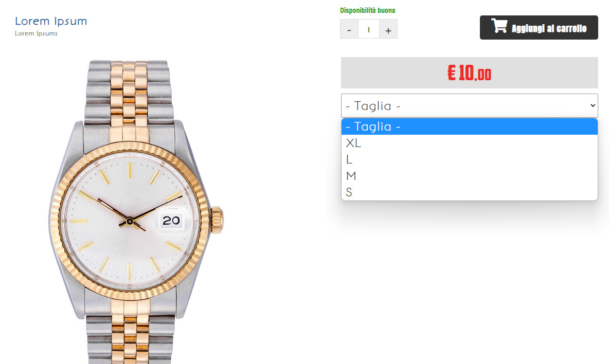Click the watch dial in product image

tap(130, 221)
